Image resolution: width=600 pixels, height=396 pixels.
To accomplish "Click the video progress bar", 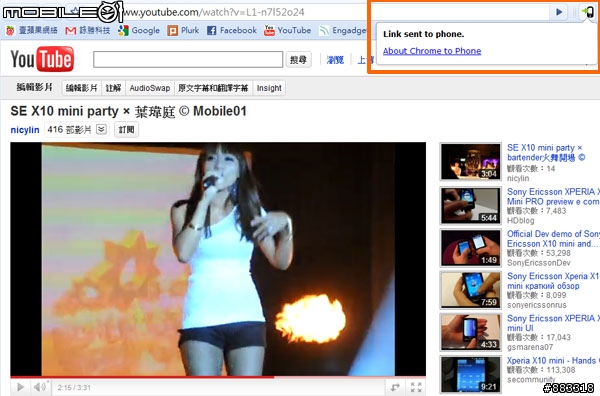I will [x=218, y=377].
